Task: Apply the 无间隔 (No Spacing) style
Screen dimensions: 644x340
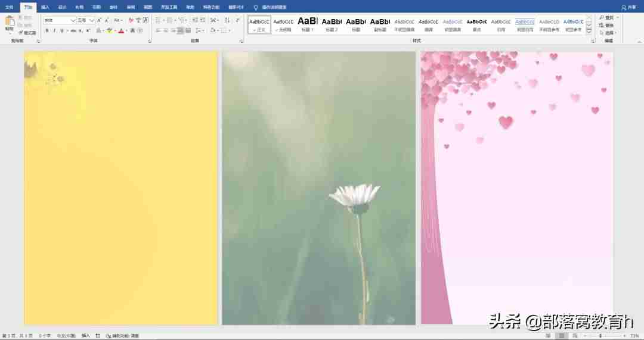Action: tap(283, 24)
